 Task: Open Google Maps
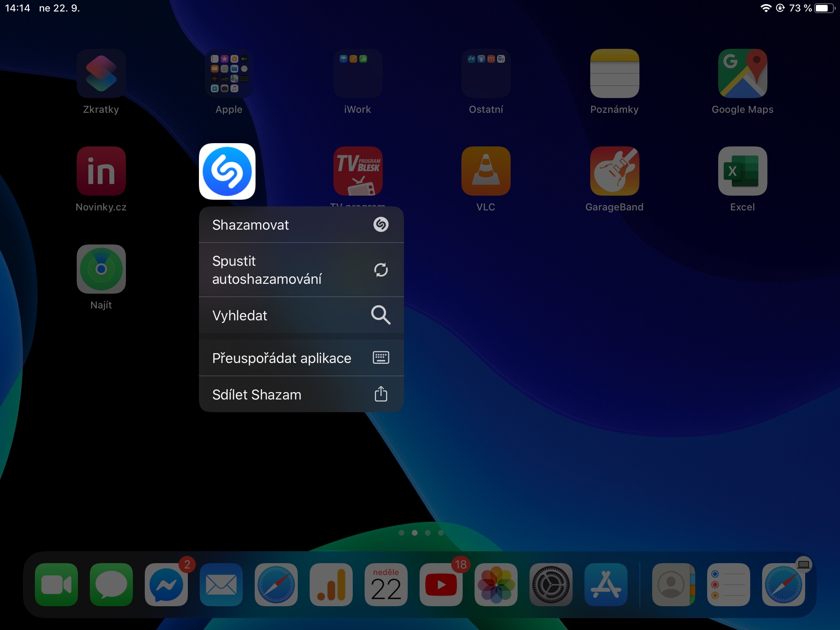(742, 73)
